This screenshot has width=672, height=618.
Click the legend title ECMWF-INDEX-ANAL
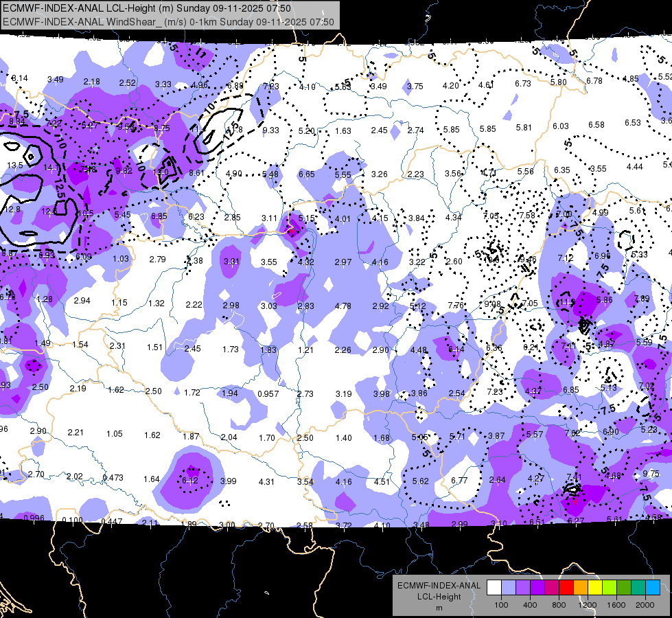[439, 586]
